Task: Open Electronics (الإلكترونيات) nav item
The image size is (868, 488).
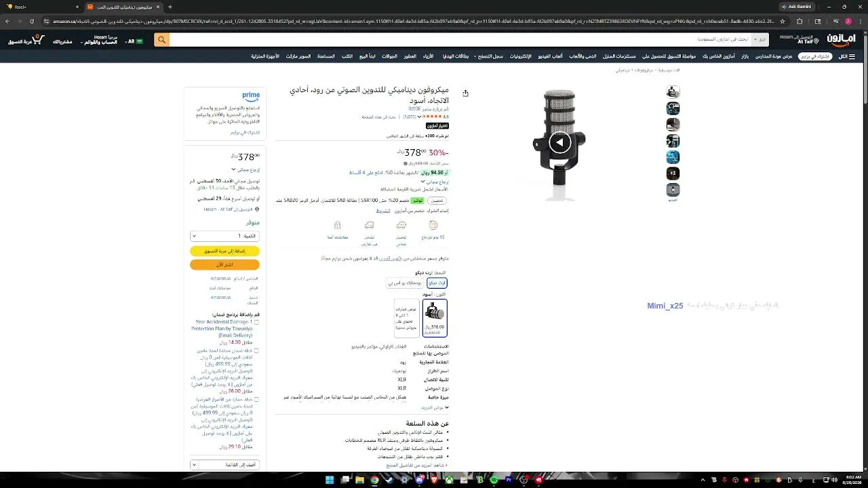Action: tap(521, 56)
